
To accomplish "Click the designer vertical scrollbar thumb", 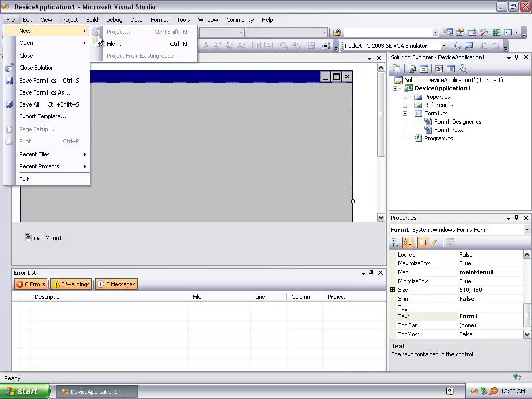I will point(381,114).
